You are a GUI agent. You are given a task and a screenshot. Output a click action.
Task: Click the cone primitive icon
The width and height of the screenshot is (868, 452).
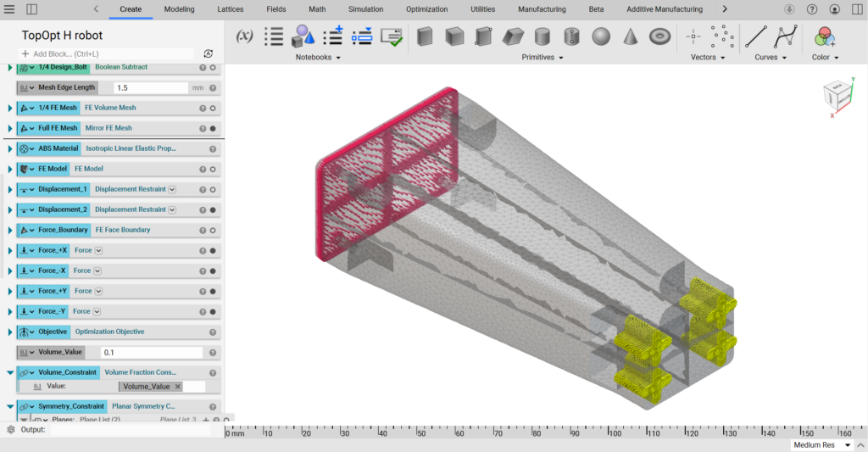[x=631, y=36]
